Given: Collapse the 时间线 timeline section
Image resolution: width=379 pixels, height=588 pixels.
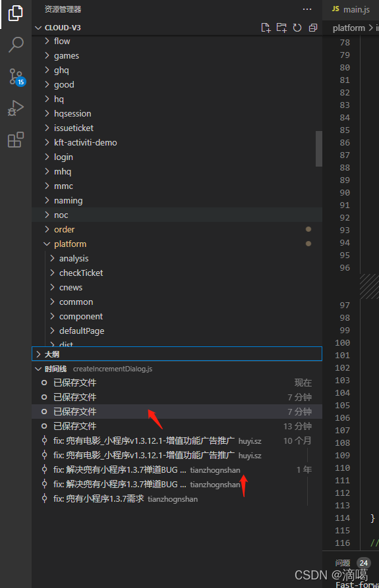Looking at the screenshot, I should [x=38, y=369].
